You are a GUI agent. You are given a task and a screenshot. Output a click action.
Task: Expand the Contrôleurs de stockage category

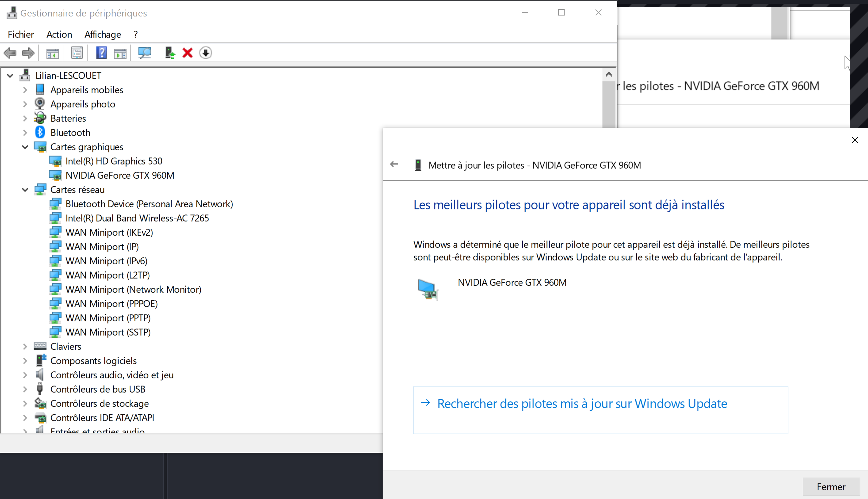[x=25, y=404]
